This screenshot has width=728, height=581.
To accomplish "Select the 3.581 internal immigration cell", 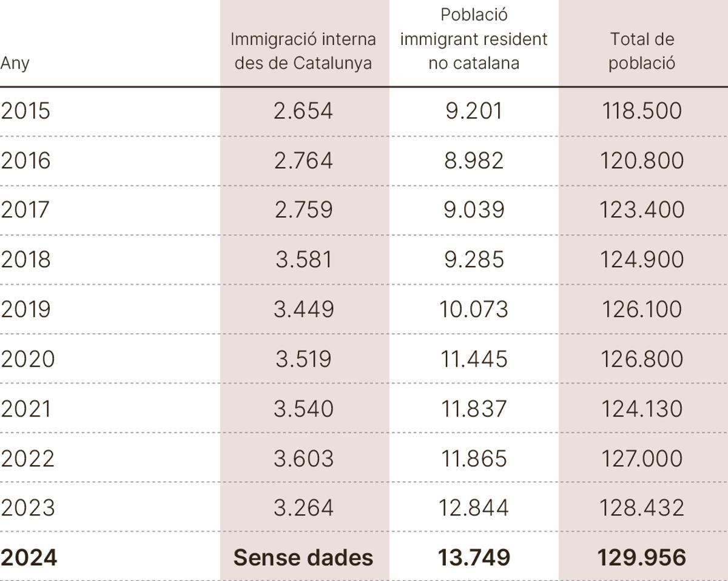I will click(303, 260).
